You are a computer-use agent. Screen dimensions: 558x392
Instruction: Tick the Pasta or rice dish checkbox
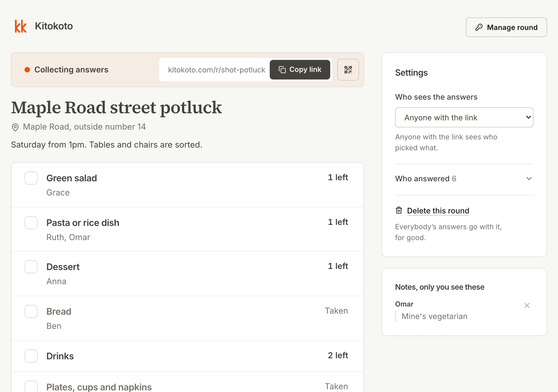tap(31, 223)
